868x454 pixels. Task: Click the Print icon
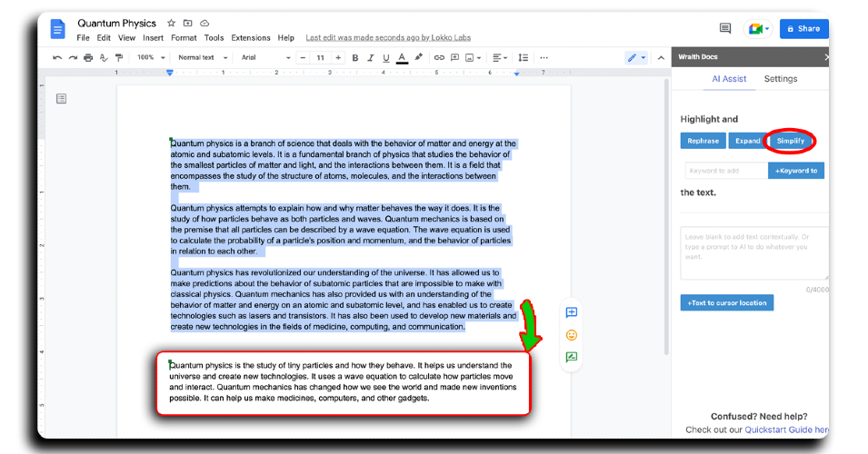(88, 57)
